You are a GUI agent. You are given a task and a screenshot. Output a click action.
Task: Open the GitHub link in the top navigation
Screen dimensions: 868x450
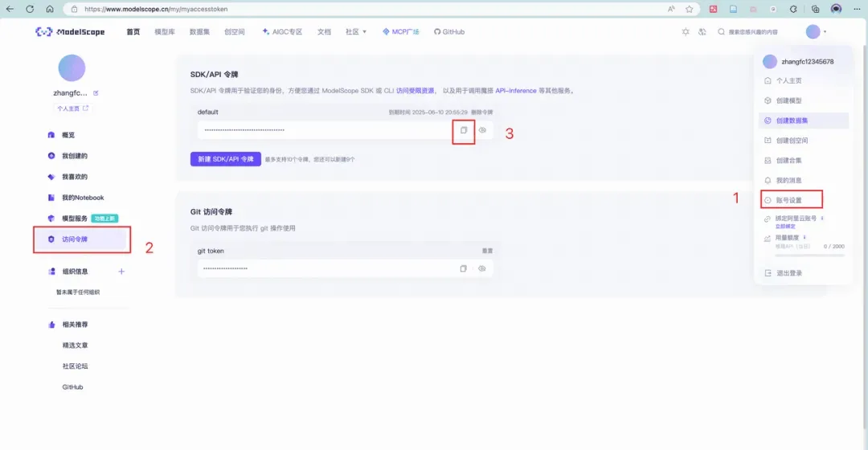point(449,32)
